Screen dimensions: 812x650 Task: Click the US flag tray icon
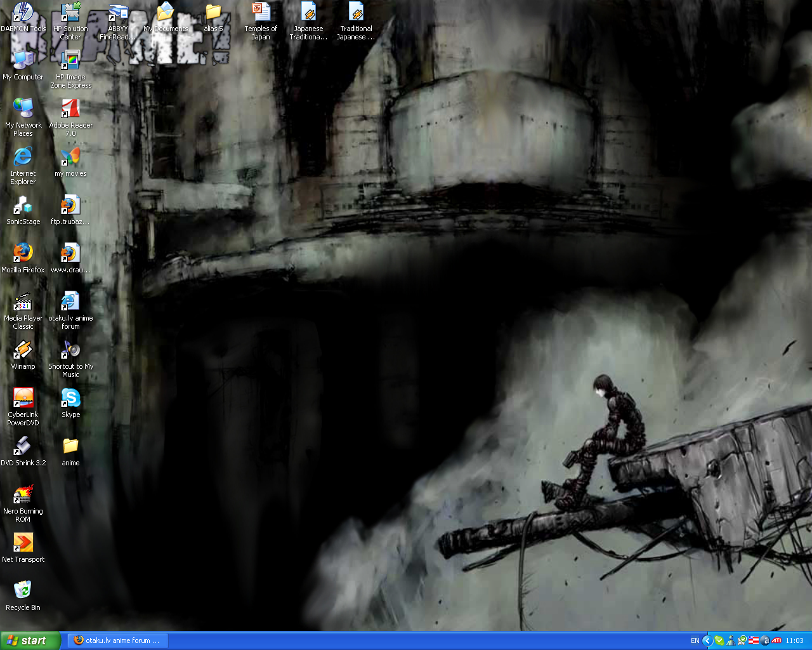[754, 640]
